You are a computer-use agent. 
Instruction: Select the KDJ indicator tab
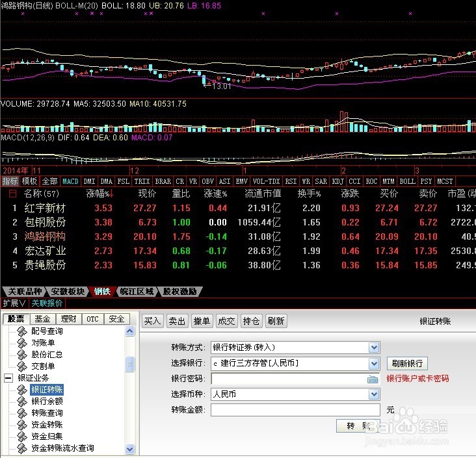(338, 181)
